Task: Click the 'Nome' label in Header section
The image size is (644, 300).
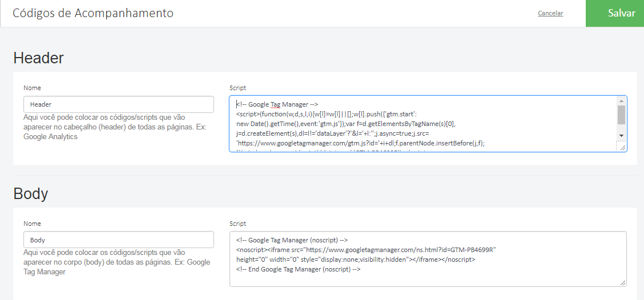Action: [32, 88]
